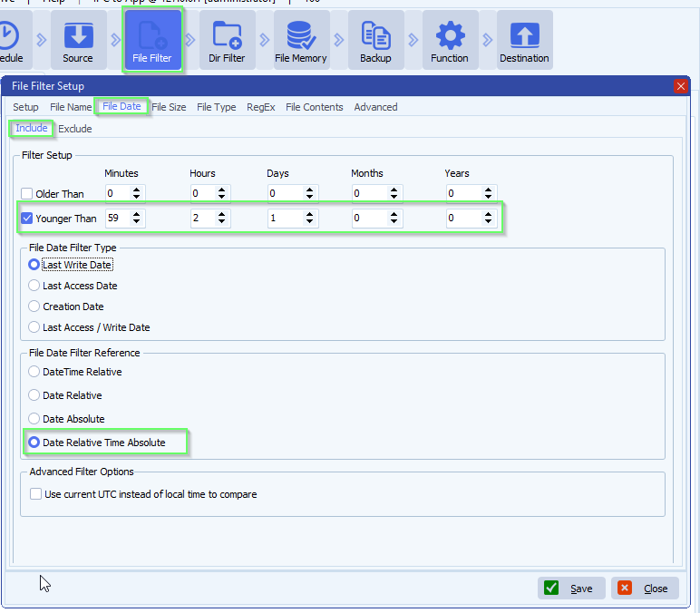Screen dimensions: 700x613
Task: Switch to the File Contents tab
Action: pyautogui.click(x=315, y=107)
